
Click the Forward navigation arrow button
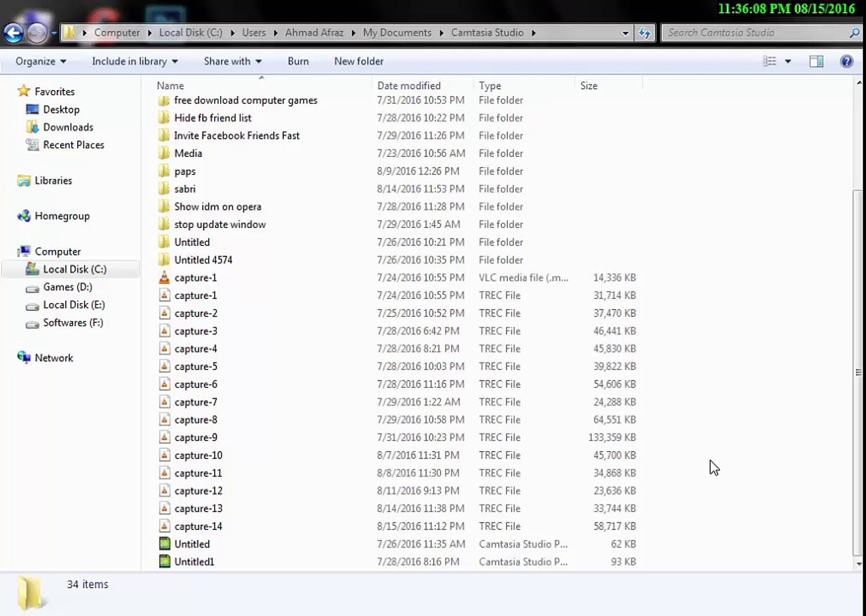click(37, 33)
